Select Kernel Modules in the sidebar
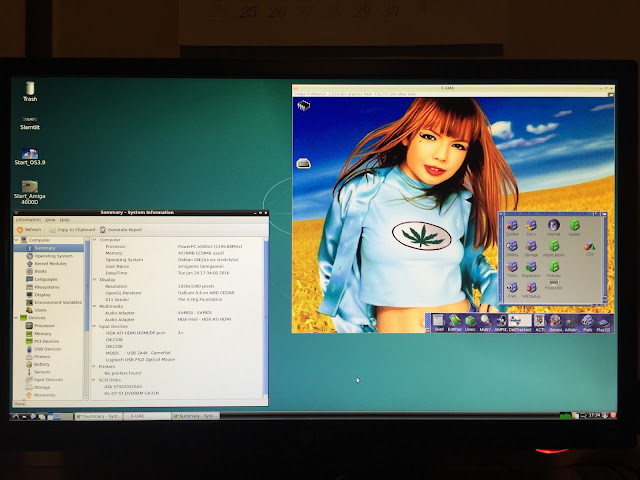The image size is (640, 480). [x=50, y=264]
